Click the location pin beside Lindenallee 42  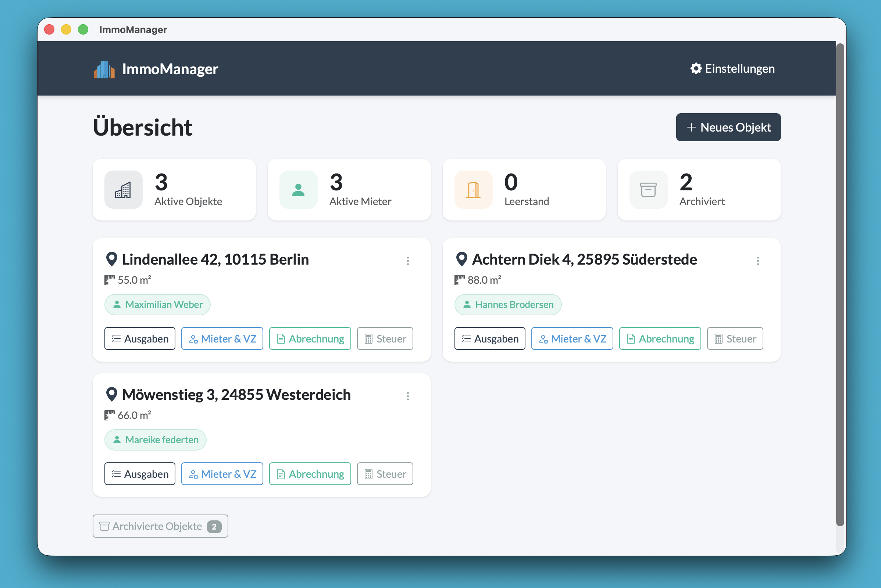pos(111,259)
